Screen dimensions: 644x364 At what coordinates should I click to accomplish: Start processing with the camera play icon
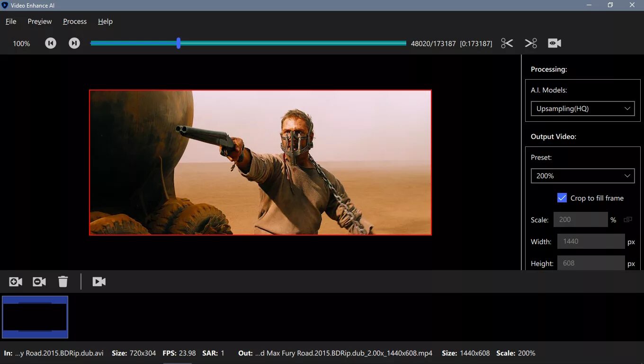point(99,282)
